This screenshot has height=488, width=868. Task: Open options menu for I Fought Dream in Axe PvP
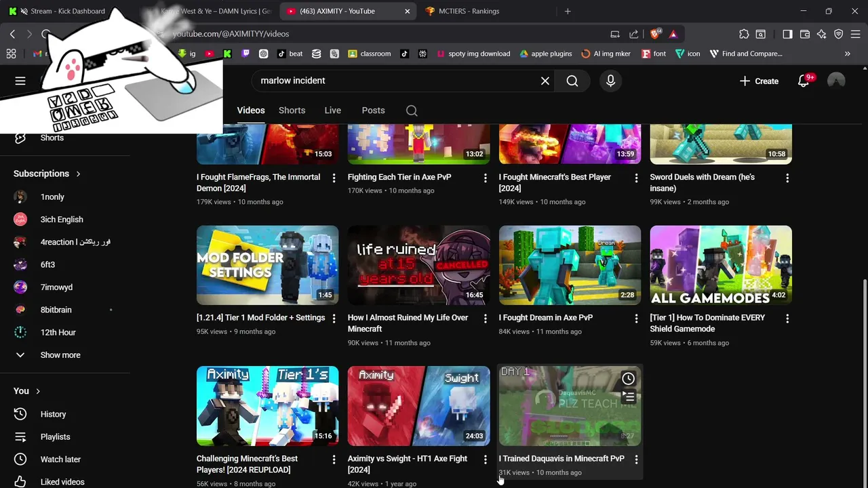pyautogui.click(x=636, y=318)
